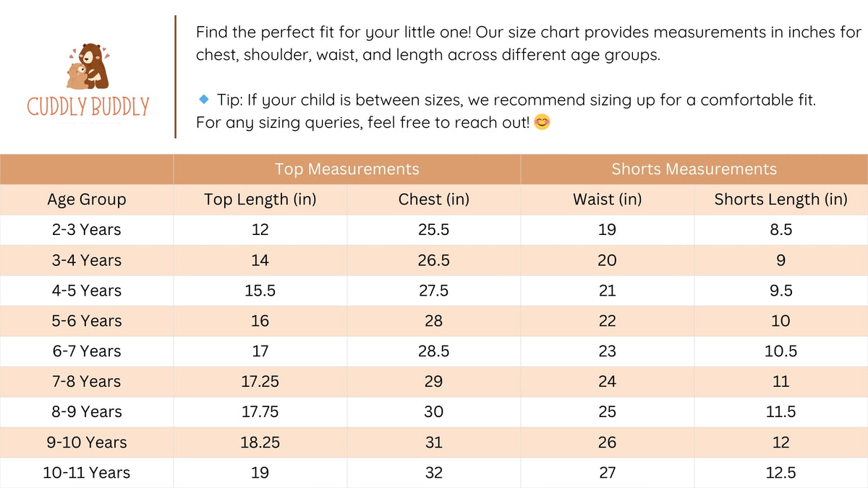
Task: Click the 'CUDDLY BUDDLY' brand name text
Action: click(88, 107)
